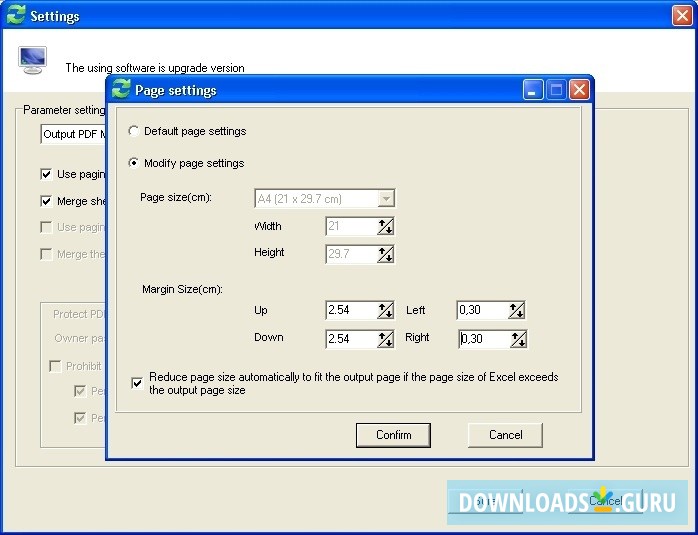Focus the Height value field
This screenshot has width=698, height=535.
tap(352, 255)
